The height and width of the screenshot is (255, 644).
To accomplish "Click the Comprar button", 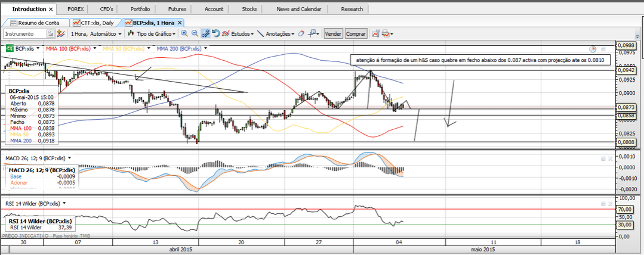I will 356,34.
